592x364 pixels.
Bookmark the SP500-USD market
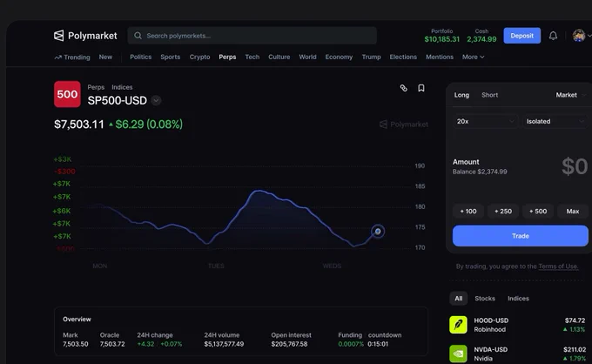pyautogui.click(x=421, y=88)
